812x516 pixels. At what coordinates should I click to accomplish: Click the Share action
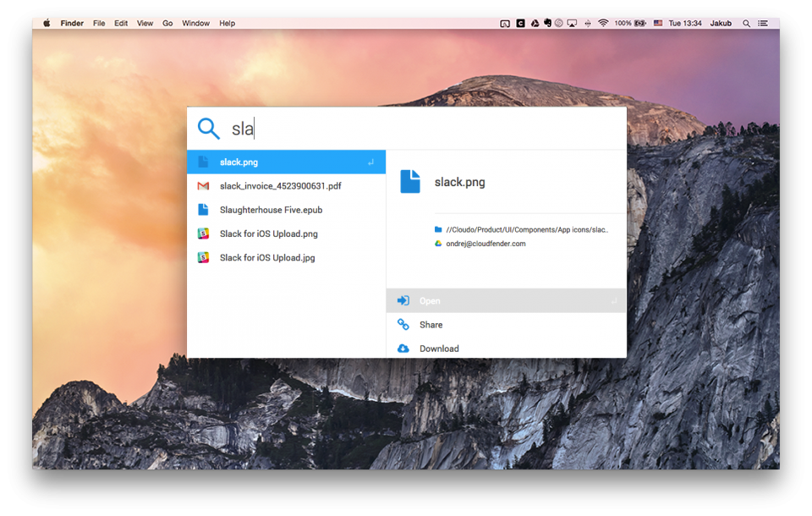[506, 325]
